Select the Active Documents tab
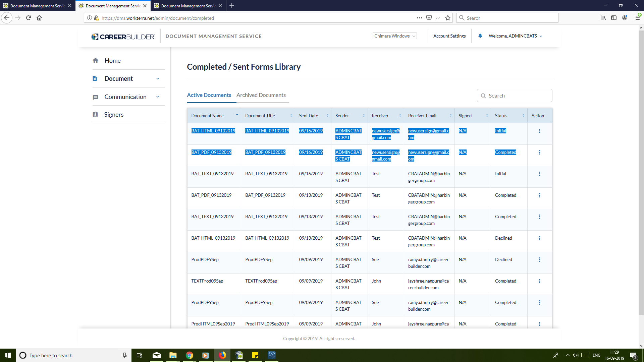The image size is (644, 362). (x=209, y=95)
